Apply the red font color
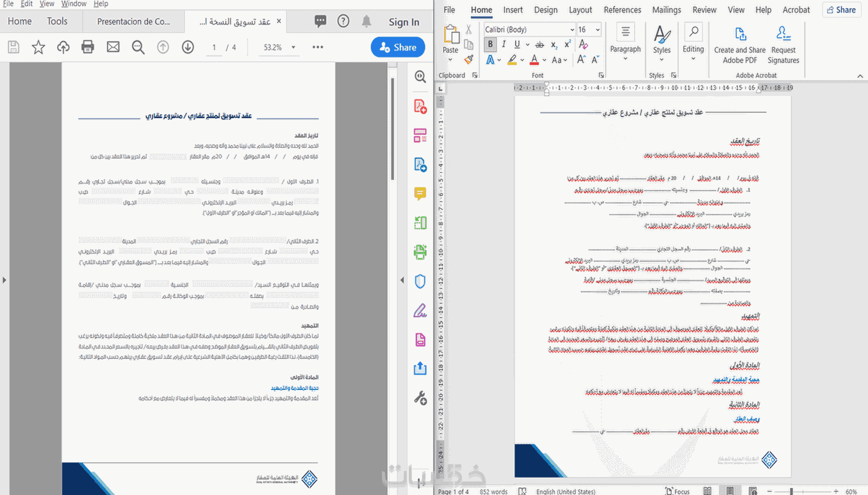This screenshot has width=868, height=495. pos(534,60)
